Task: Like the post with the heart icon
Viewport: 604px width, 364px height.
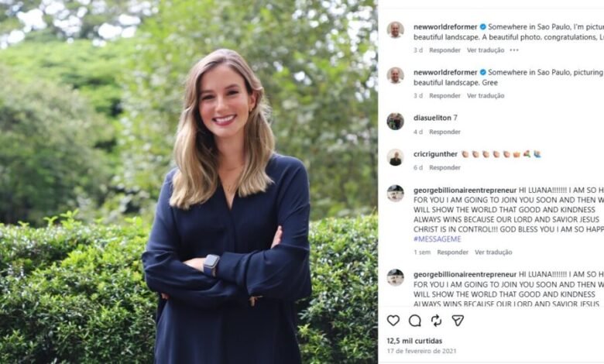Action: pyautogui.click(x=393, y=321)
